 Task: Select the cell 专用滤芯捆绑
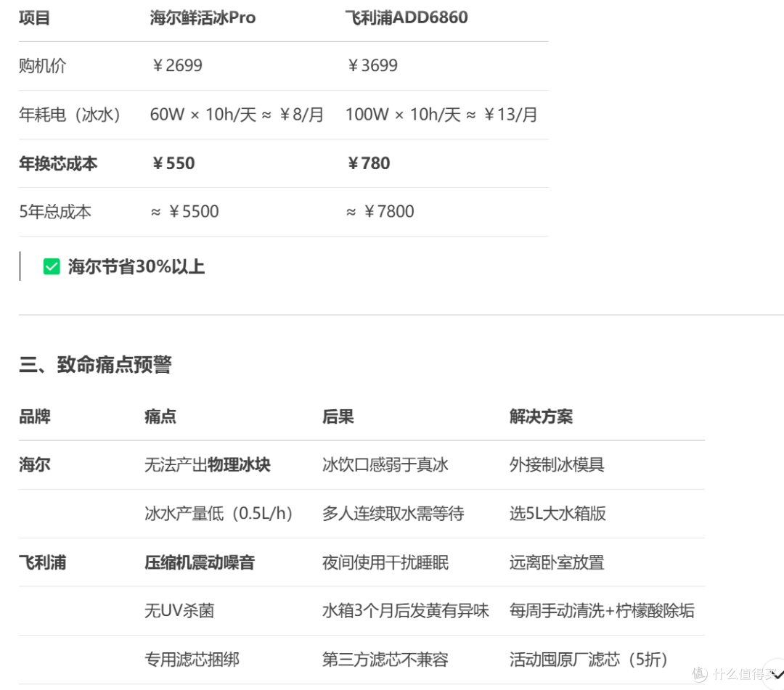tap(192, 660)
